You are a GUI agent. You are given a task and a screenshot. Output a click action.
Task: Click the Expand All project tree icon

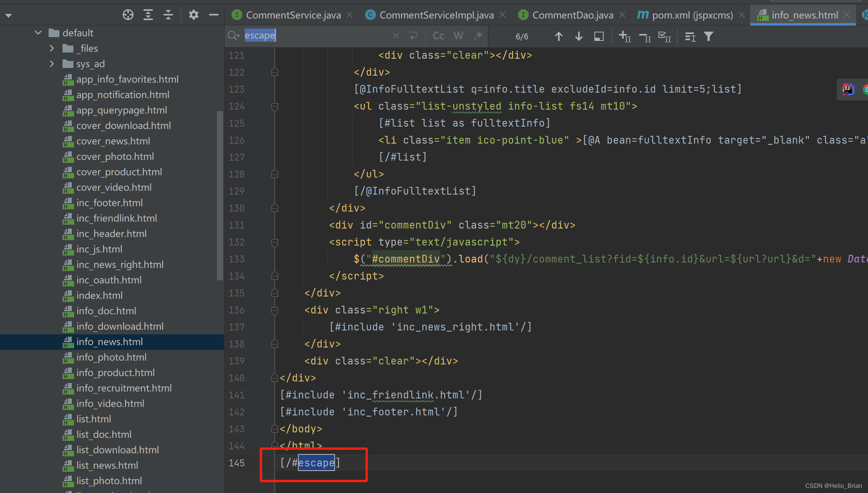[148, 15]
